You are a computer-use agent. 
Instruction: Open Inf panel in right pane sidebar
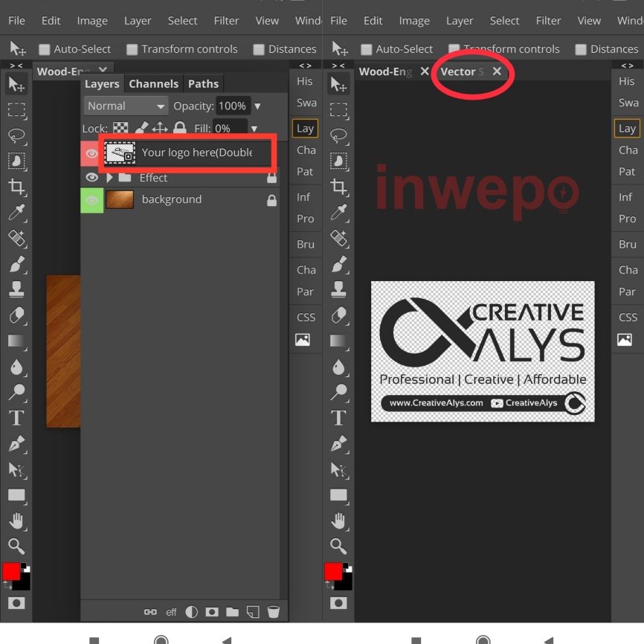(625, 197)
